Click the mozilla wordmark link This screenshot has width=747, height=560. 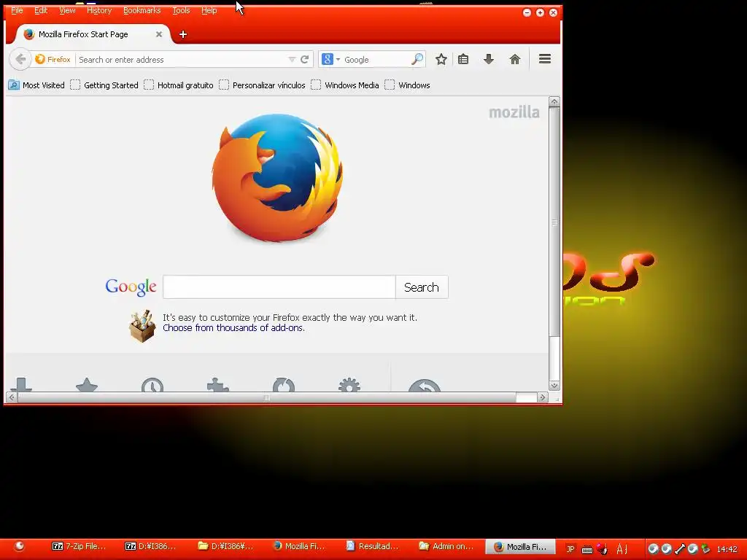514,112
